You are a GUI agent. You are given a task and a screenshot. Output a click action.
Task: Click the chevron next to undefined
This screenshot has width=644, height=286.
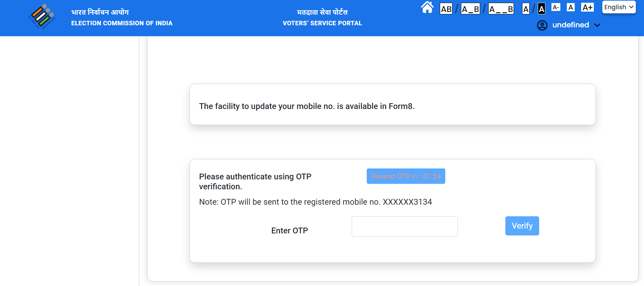pos(597,25)
